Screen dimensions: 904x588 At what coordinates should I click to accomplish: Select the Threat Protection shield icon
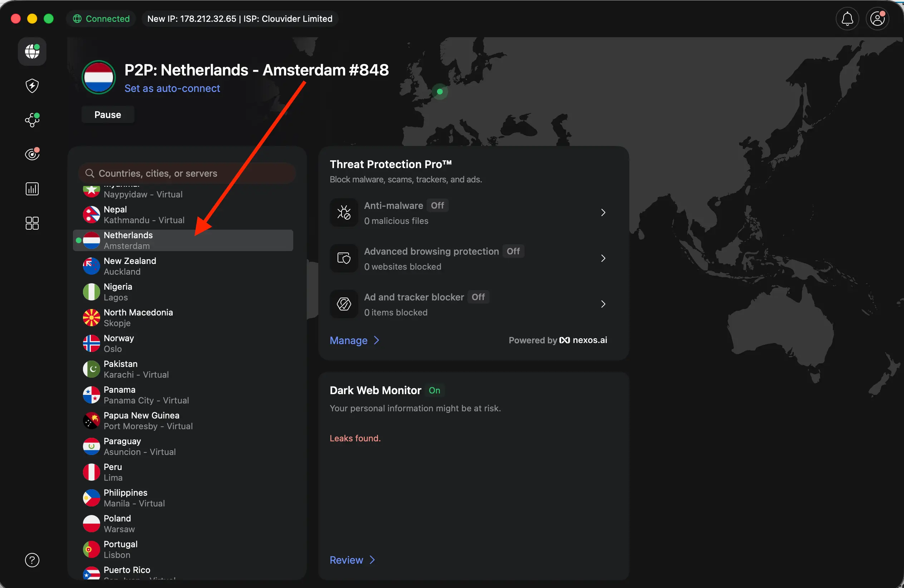(31, 85)
